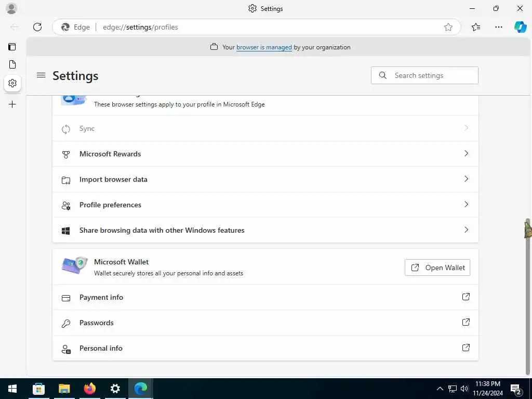Reload the page with the refresh icon
This screenshot has width=532, height=399.
(x=37, y=27)
